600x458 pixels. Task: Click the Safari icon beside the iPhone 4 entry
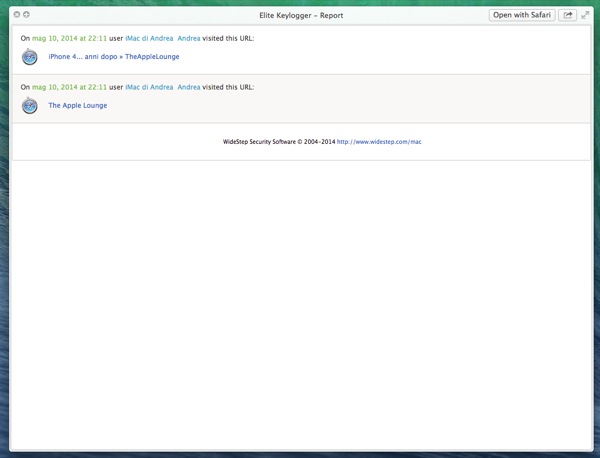[x=29, y=57]
